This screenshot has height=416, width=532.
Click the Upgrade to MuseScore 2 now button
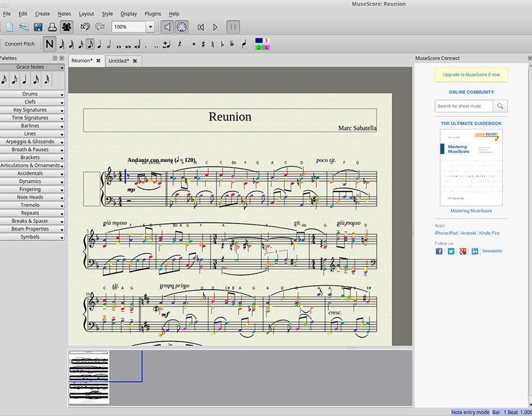pos(471,75)
